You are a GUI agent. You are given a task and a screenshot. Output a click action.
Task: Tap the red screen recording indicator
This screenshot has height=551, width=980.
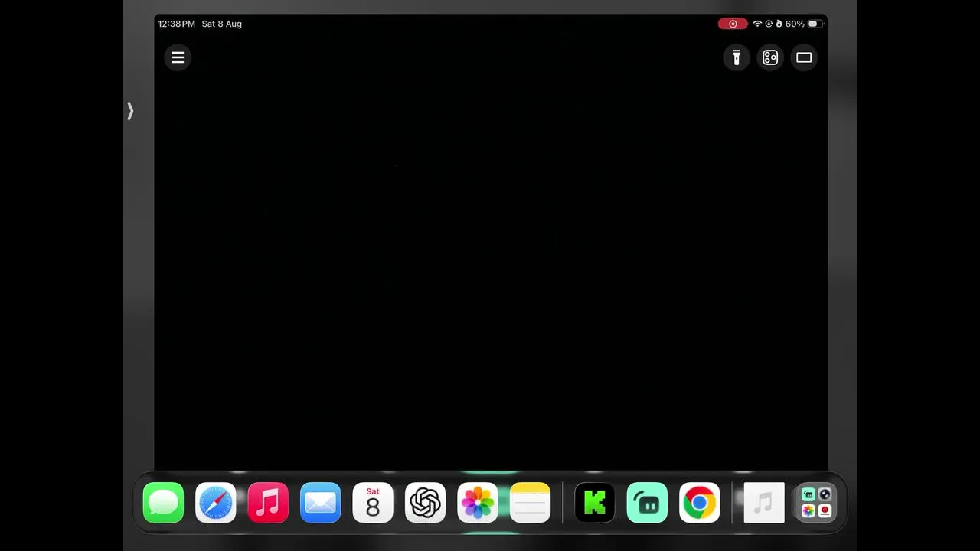(x=733, y=24)
